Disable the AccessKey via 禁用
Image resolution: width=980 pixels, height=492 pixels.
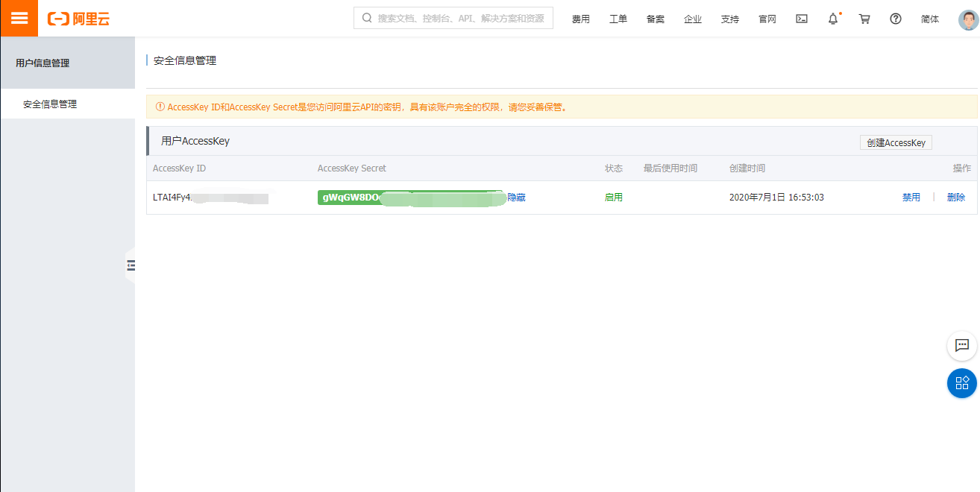911,197
